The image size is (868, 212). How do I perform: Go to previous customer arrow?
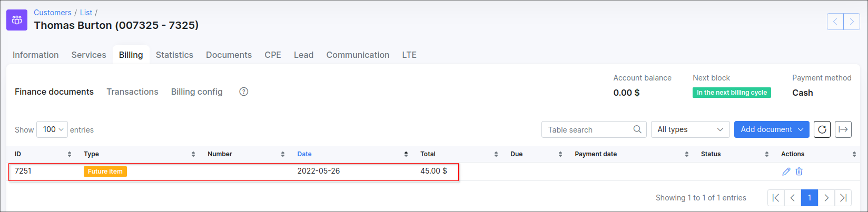pyautogui.click(x=835, y=22)
